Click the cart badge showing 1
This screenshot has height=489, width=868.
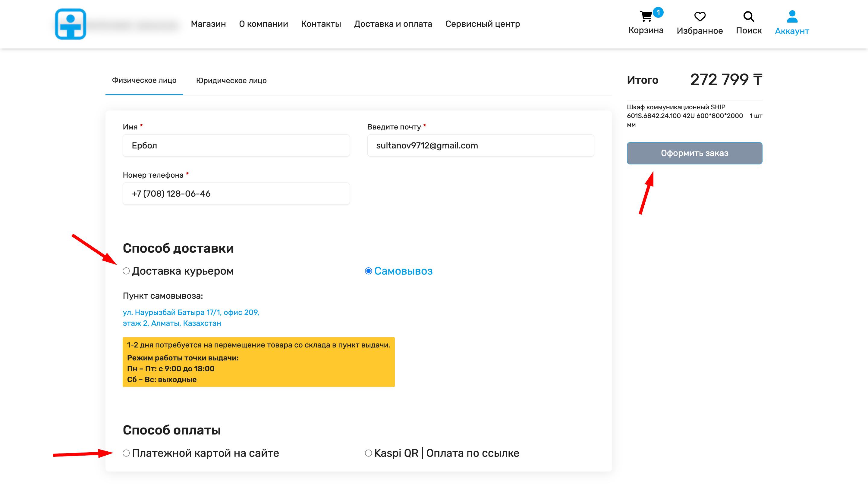(x=658, y=12)
